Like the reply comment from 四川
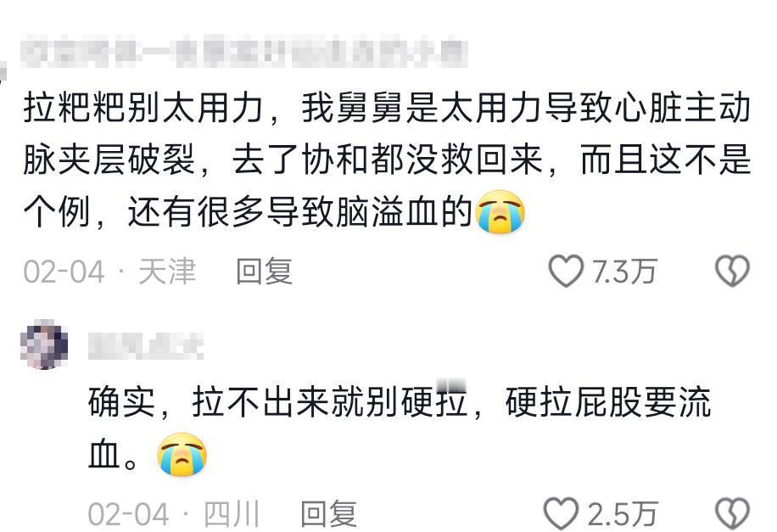 point(562,513)
